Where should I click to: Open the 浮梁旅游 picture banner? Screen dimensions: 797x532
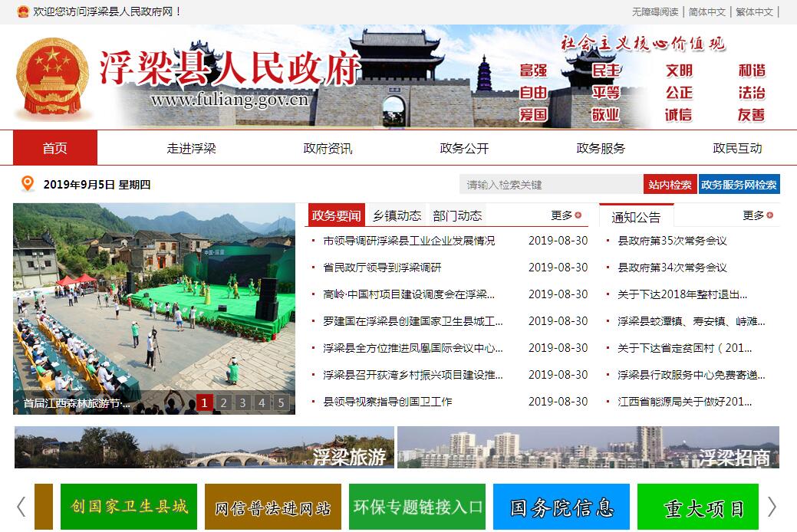(x=204, y=447)
